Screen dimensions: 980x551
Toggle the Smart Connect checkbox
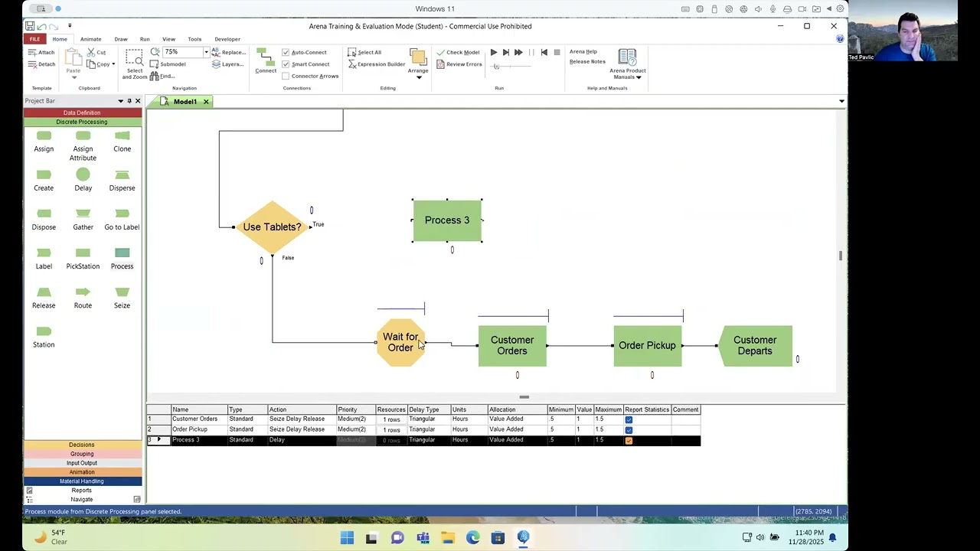(x=286, y=64)
